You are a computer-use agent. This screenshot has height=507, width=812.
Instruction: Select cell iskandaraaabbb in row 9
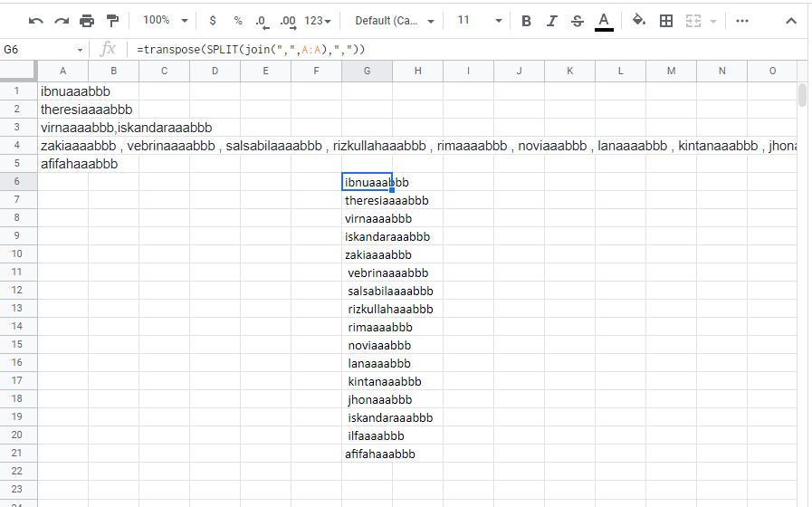(368, 236)
